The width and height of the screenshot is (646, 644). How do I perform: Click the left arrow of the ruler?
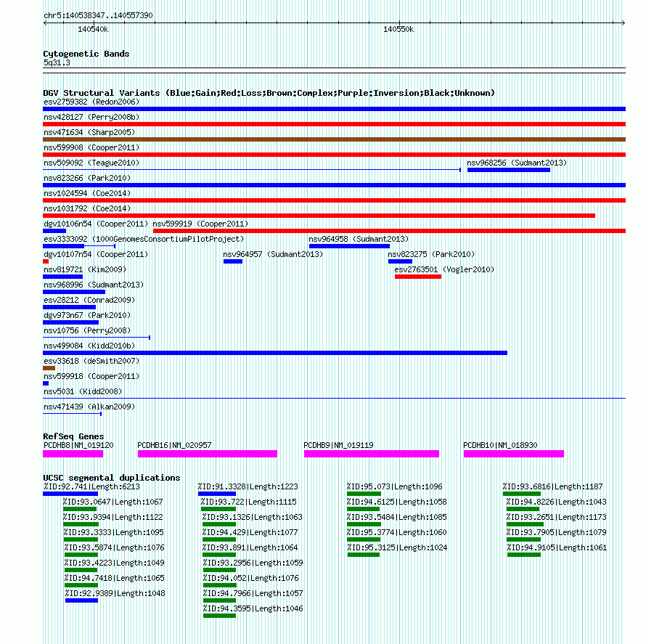point(45,23)
